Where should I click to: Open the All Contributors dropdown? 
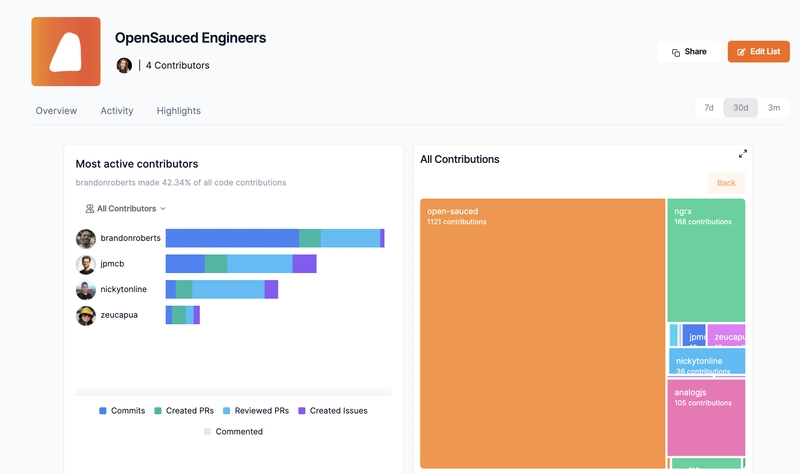click(126, 209)
